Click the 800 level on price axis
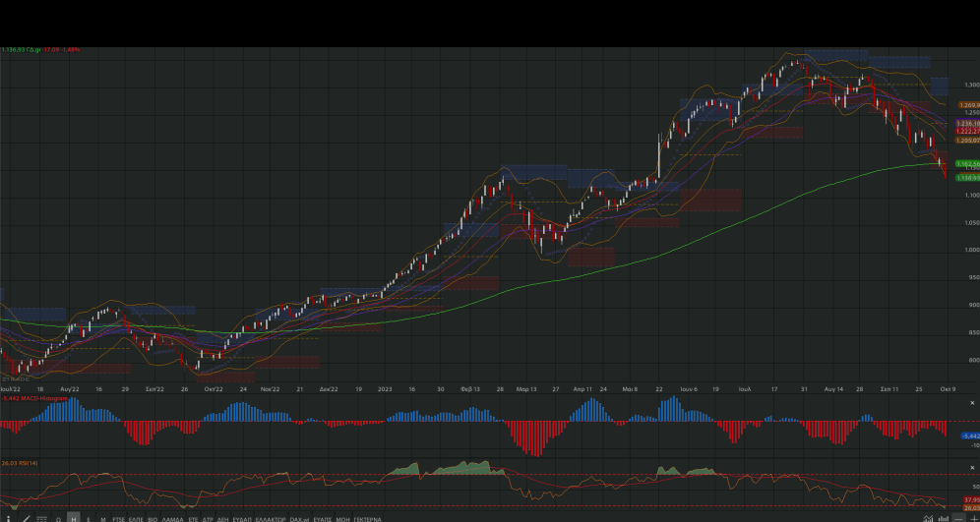Screen dimensions: 980x522 click(x=974, y=360)
